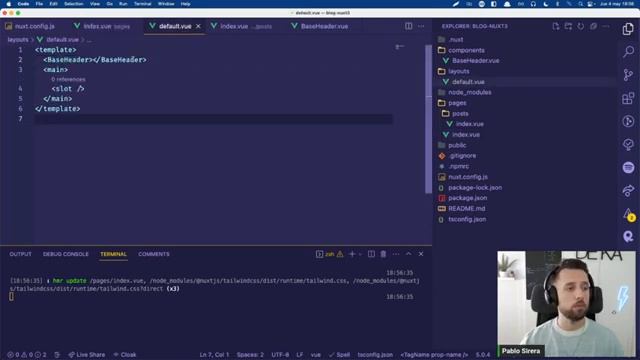
Task: Open the Source Control view icon
Action: [x=628, y=75]
